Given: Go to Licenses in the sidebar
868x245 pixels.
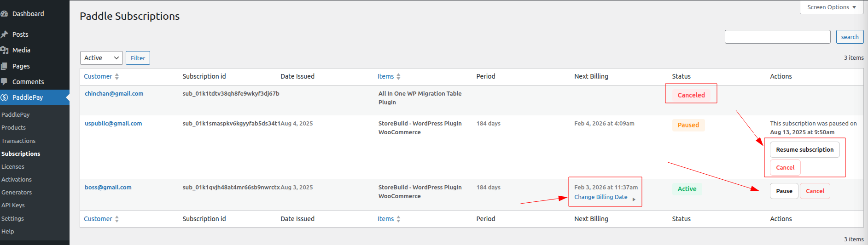Looking at the screenshot, I should click(x=13, y=167).
